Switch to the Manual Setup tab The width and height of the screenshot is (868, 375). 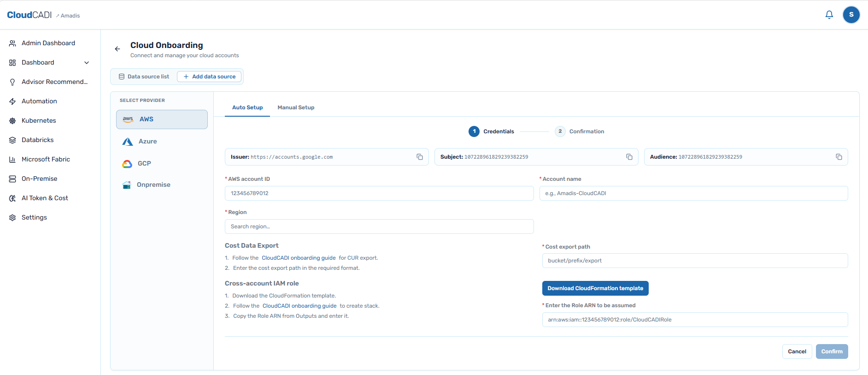[x=296, y=107]
